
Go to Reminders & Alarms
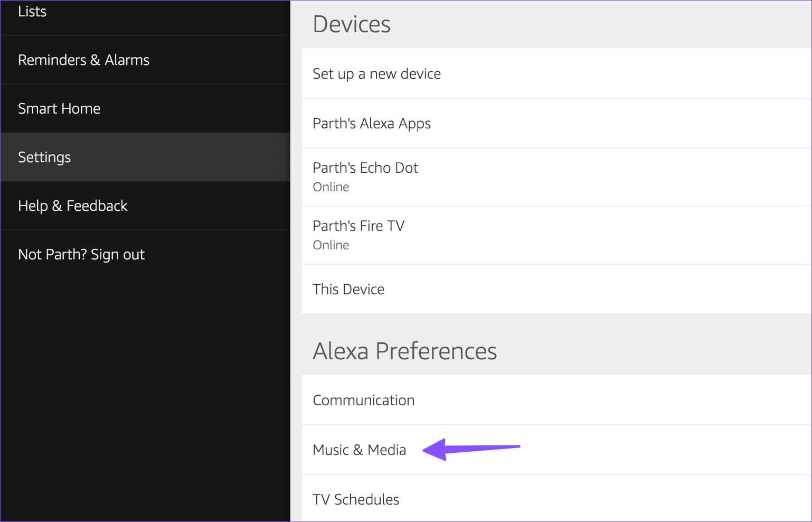[83, 60]
